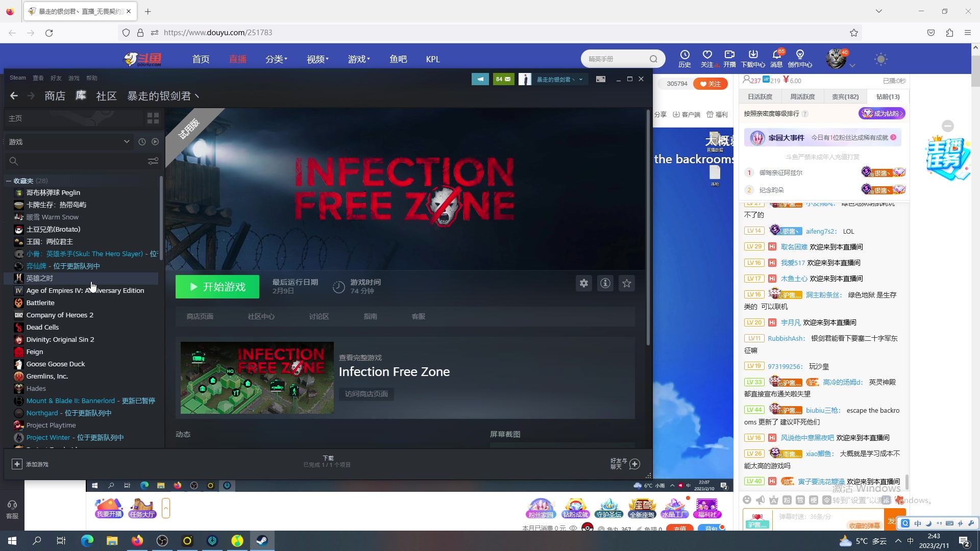The height and width of the screenshot is (551, 980).
Task: Click 访问商店页面 store link button
Action: point(366,394)
